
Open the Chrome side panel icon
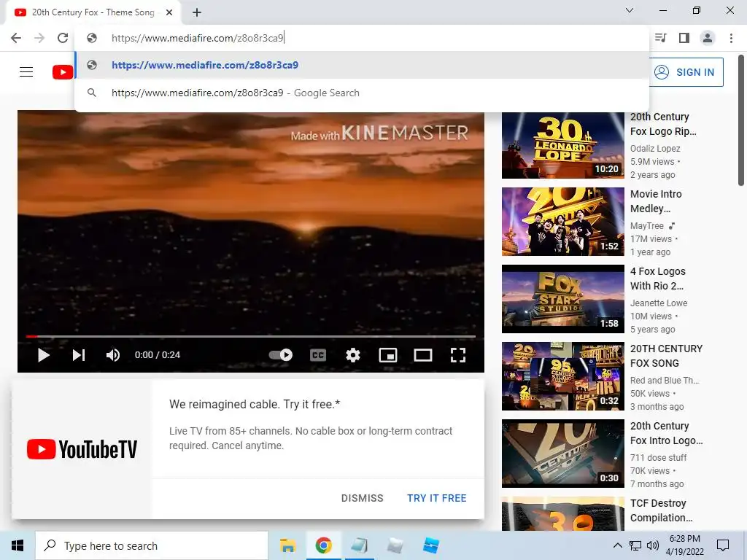click(x=684, y=38)
